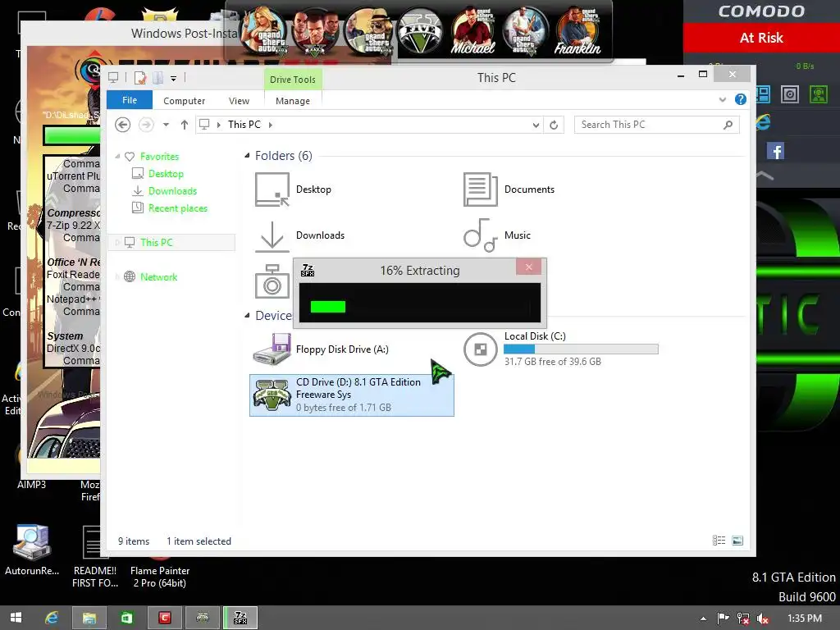Open the recent locations dropdown arrow

tap(166, 125)
